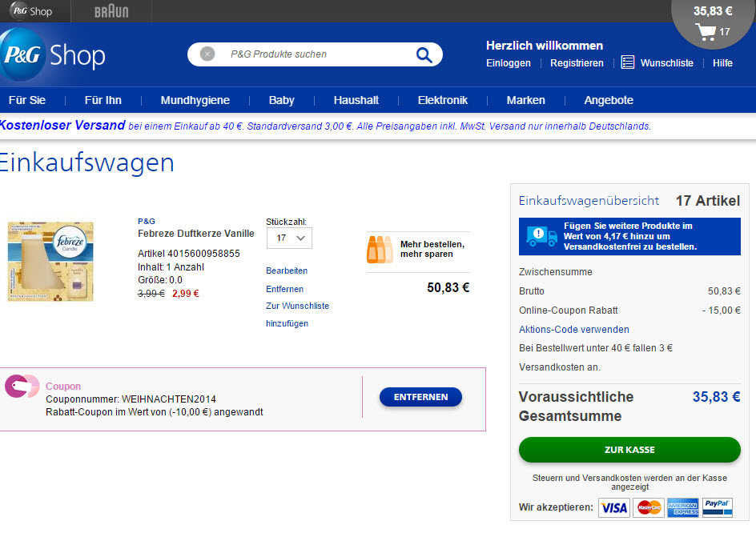The width and height of the screenshot is (756, 533).
Task: Select Mundhygiene in the navigation
Action: [195, 100]
